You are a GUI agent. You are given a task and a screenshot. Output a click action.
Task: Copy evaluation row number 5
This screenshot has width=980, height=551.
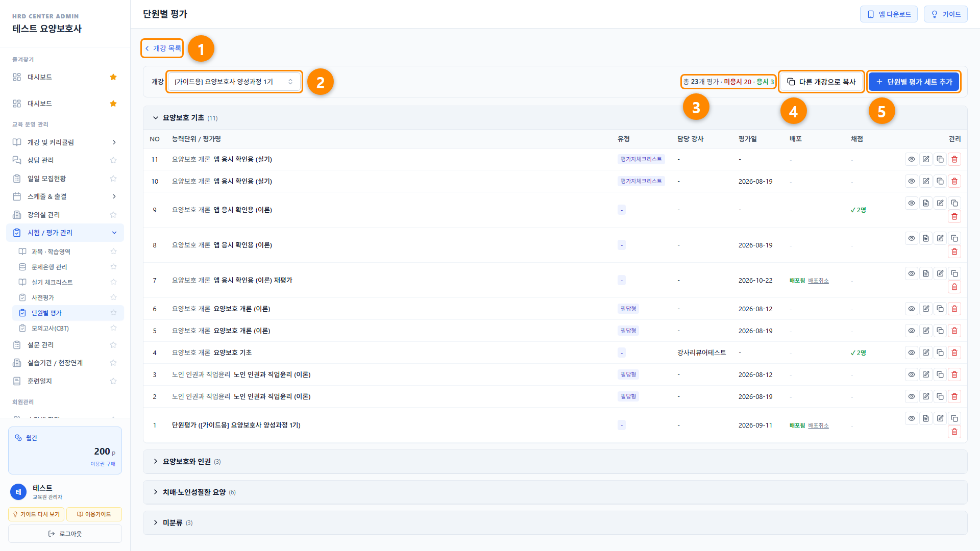click(x=940, y=331)
